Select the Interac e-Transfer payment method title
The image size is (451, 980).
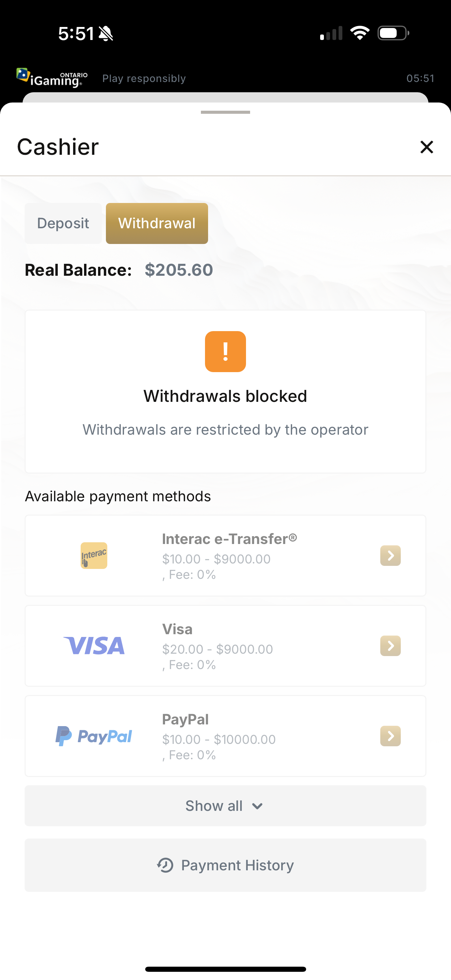pyautogui.click(x=229, y=539)
